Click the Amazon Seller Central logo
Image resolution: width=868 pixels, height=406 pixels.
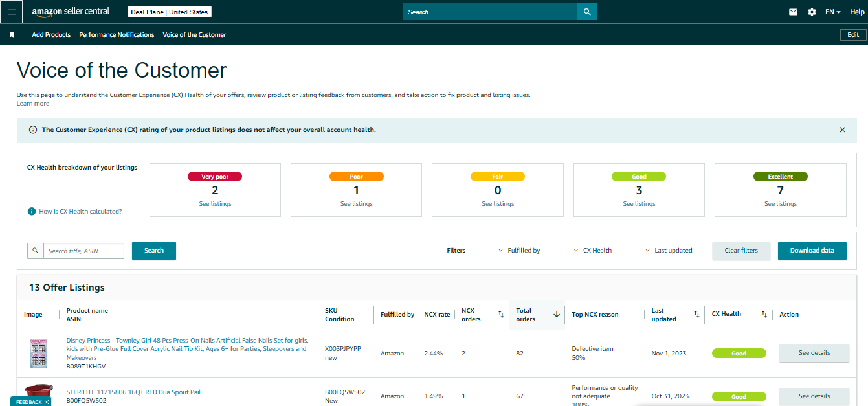point(71,12)
